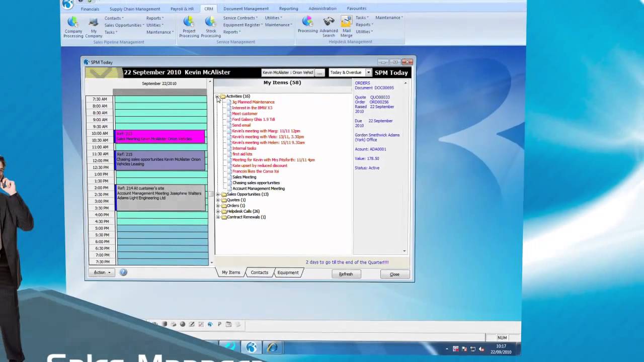Open the Document Management tab

[x=247, y=9]
